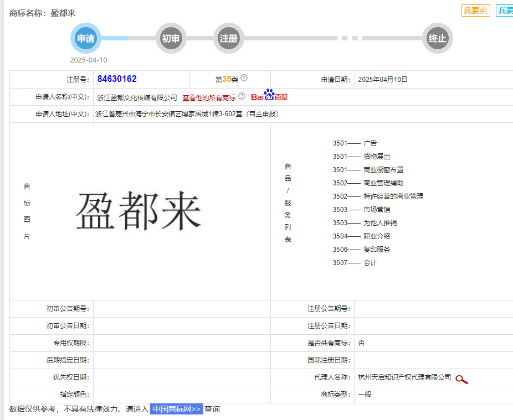The image size is (513, 420).
Task: Open the 中国商标网>> link
Action: (x=177, y=409)
